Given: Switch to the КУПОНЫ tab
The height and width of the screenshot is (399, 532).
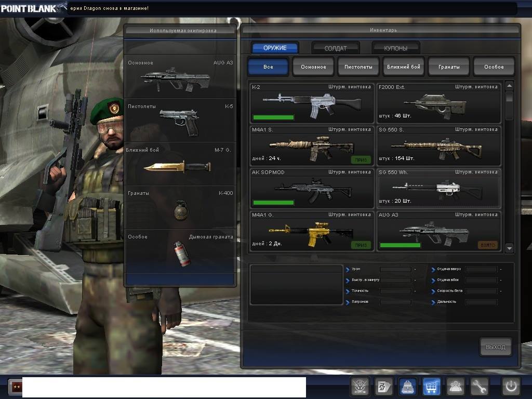Looking at the screenshot, I should coord(395,48).
